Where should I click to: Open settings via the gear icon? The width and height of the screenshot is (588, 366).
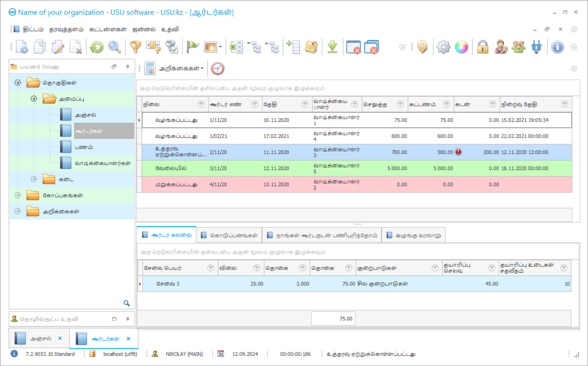pos(443,47)
